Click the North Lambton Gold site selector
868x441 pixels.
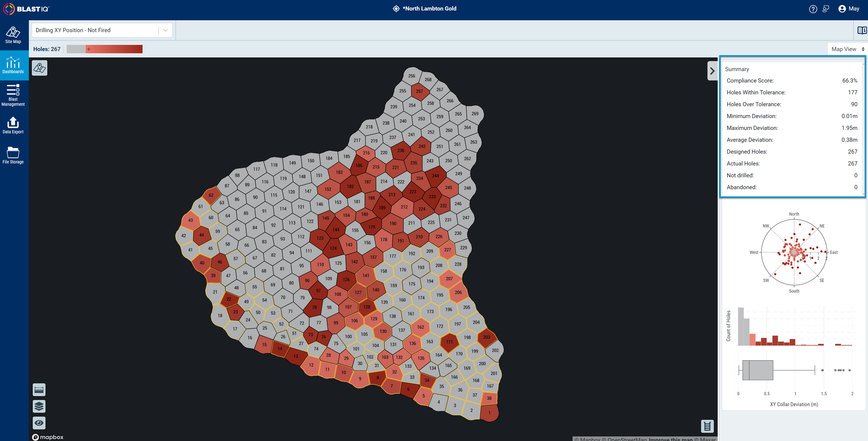coord(424,9)
